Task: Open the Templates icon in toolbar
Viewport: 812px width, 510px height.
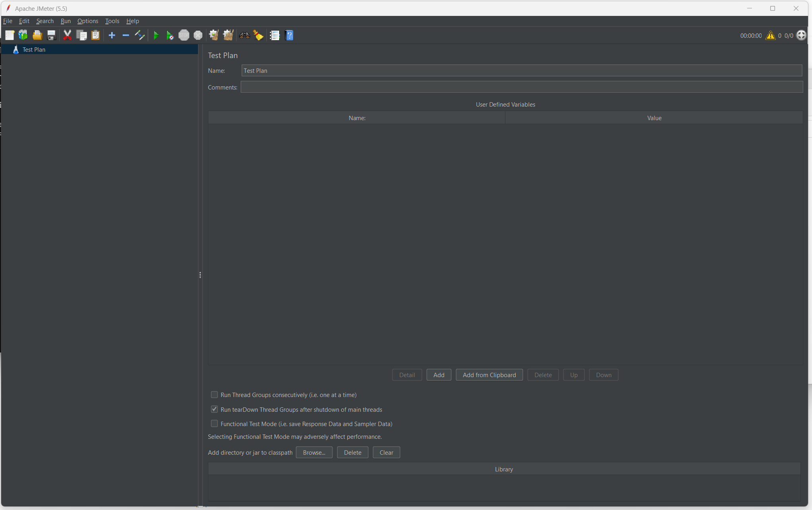Action: pyautogui.click(x=23, y=35)
